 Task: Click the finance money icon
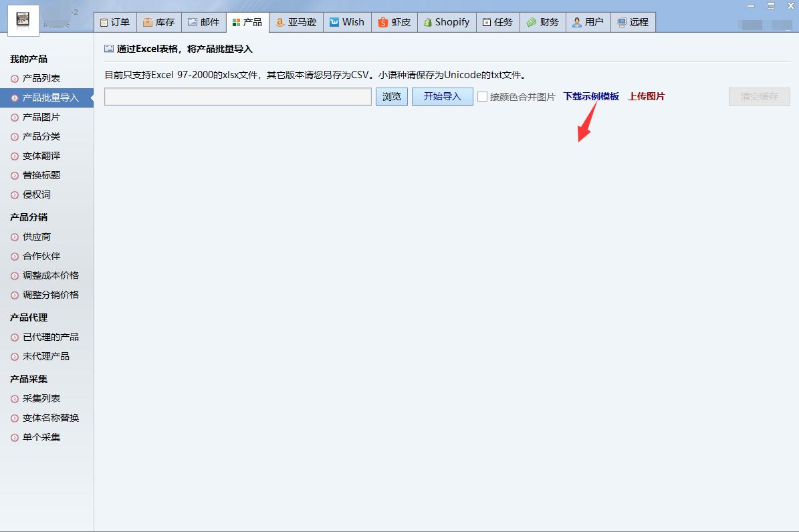531,22
